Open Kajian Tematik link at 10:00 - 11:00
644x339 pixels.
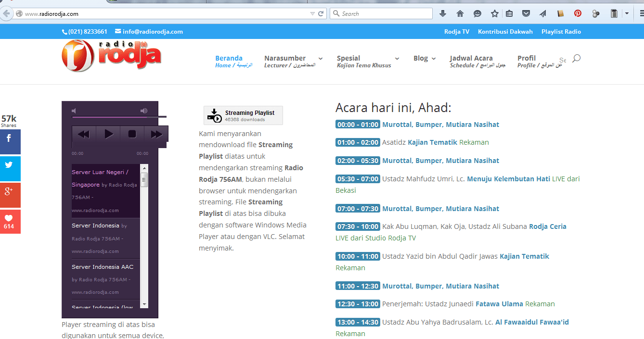(524, 256)
